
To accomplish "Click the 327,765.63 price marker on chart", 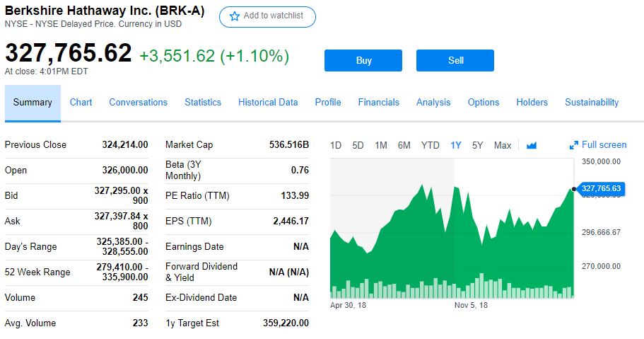I will pyautogui.click(x=601, y=188).
